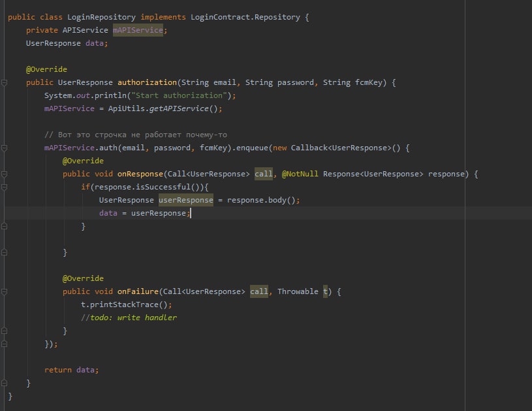Image resolution: width=532 pixels, height=411 pixels.
Task: Collapse the onResponse method fold marker
Action: point(5,174)
